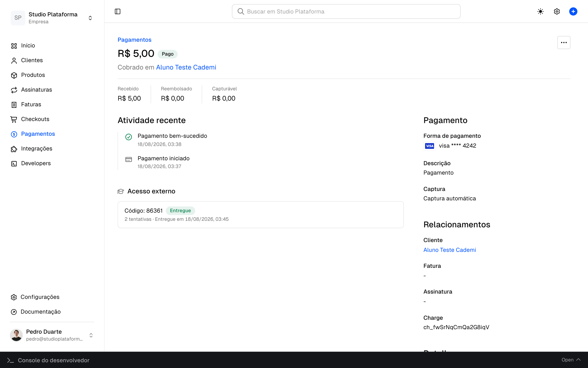Image resolution: width=588 pixels, height=368 pixels.
Task: Click the visa **** 4242 text
Action: [x=457, y=146]
